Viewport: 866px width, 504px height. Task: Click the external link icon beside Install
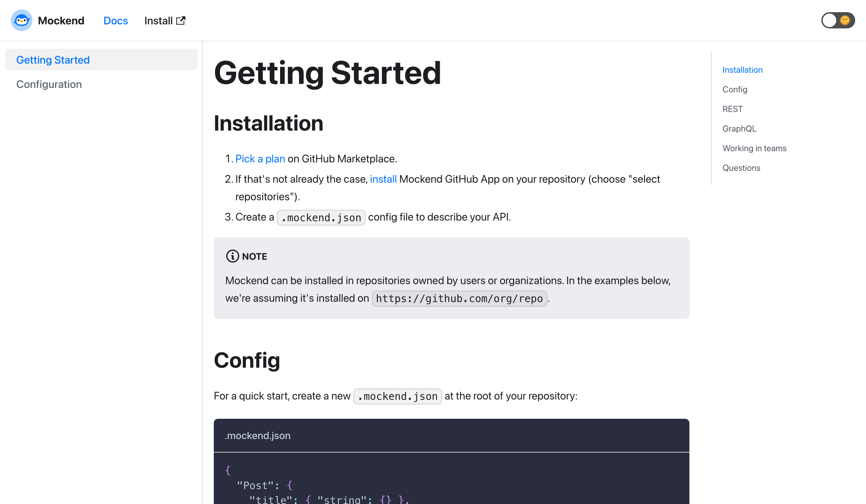[x=181, y=21]
